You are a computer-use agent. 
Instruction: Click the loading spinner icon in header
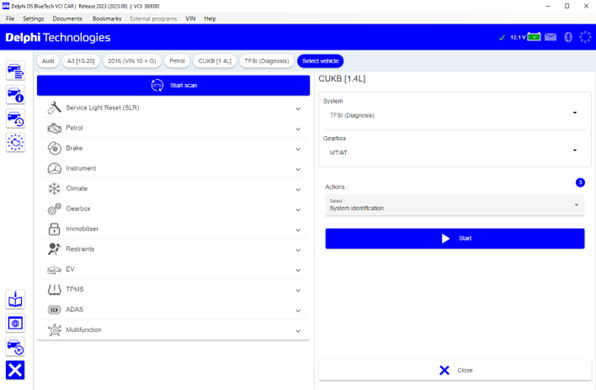pos(585,37)
